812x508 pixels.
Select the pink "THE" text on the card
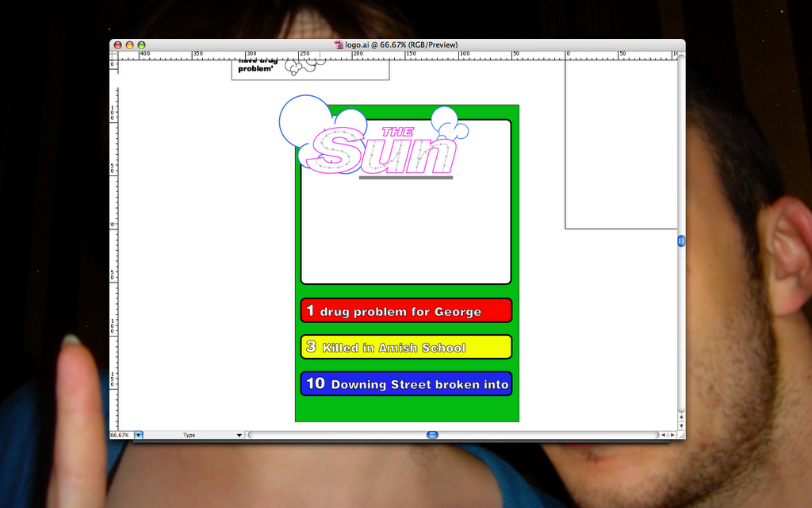tap(398, 133)
